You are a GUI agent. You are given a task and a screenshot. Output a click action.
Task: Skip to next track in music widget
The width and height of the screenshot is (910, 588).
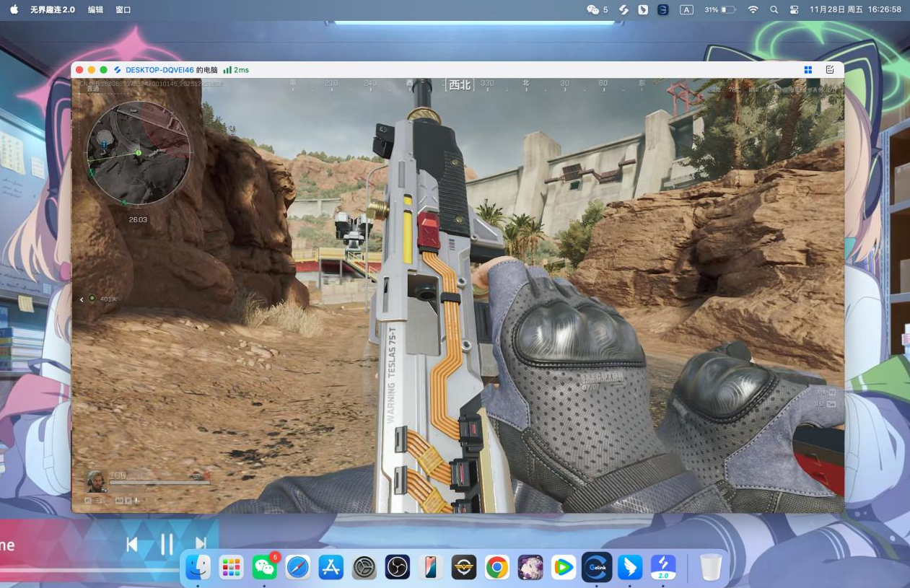click(201, 544)
